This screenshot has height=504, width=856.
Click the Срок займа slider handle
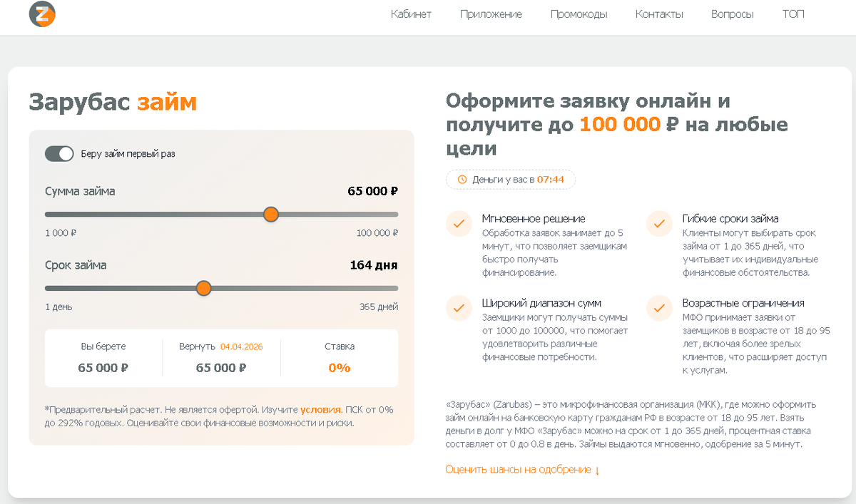click(203, 288)
